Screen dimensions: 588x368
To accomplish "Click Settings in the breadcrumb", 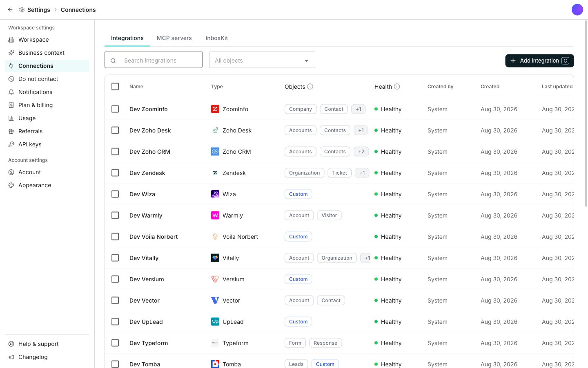I will 39,10.
